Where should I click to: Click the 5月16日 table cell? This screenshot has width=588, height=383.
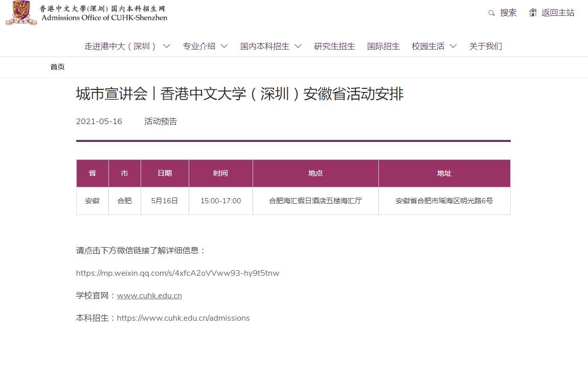(165, 201)
